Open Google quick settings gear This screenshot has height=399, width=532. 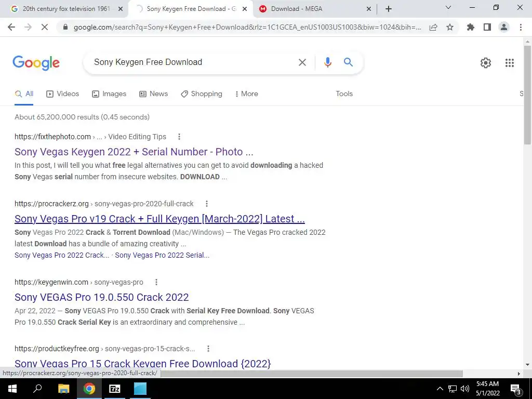click(x=486, y=63)
